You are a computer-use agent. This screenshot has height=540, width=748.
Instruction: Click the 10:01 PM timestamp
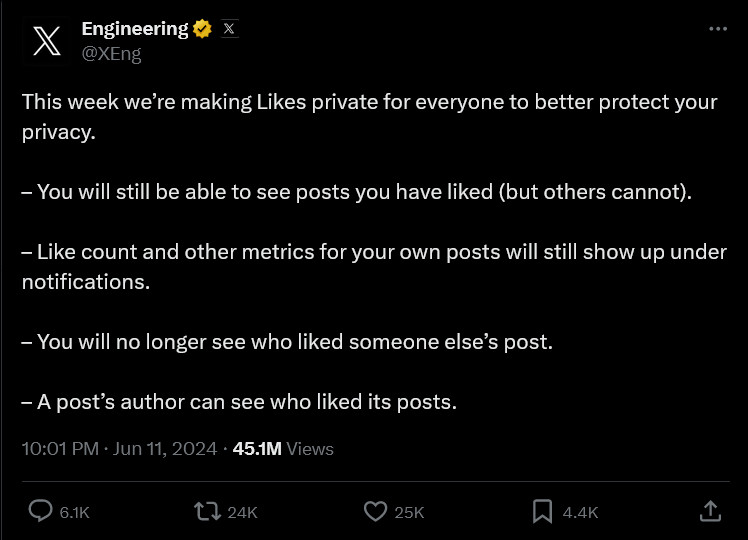pos(60,449)
